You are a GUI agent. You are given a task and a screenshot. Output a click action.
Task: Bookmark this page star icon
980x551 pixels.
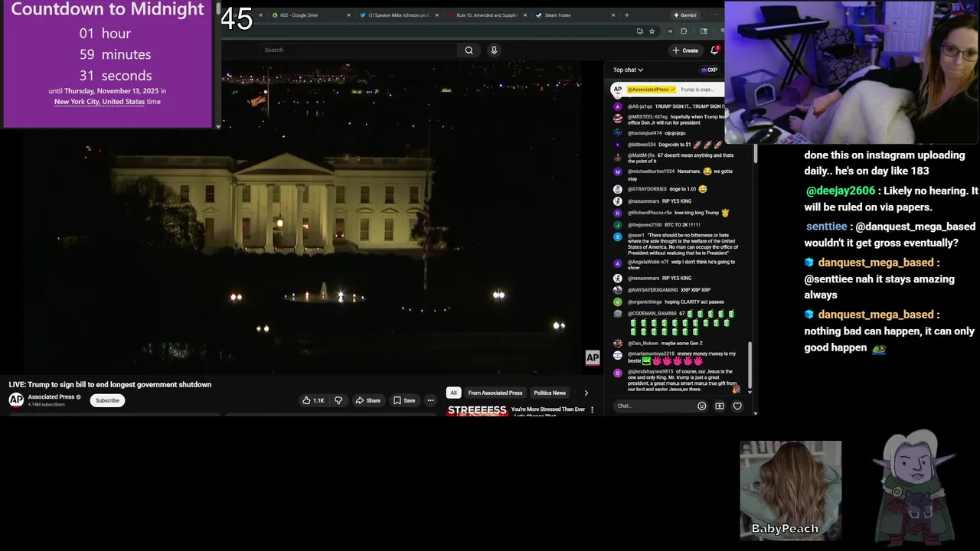pyautogui.click(x=652, y=31)
